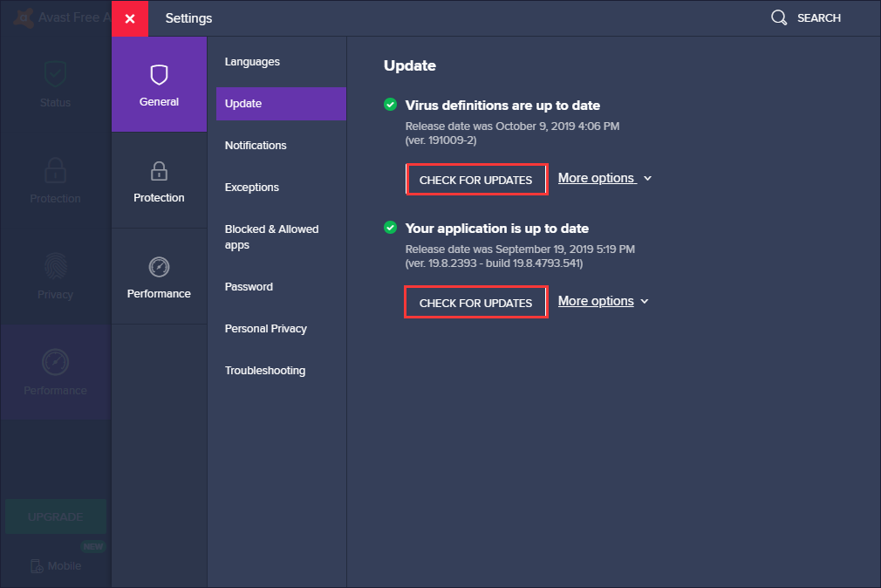
Task: Click the General shield icon
Action: [159, 75]
